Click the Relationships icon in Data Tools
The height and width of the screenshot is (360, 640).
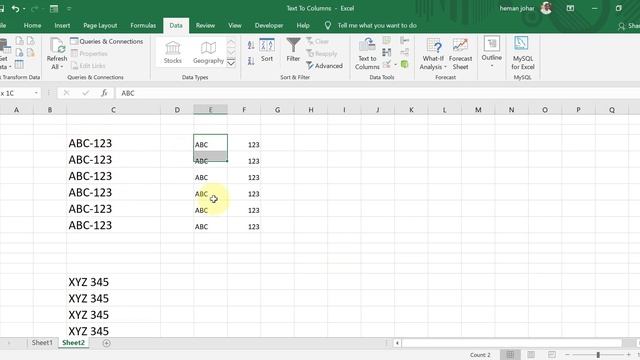[x=404, y=52]
